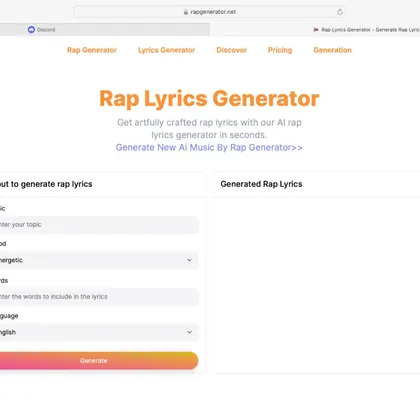Open the English language select box
The height and width of the screenshot is (420, 420).
point(99,332)
